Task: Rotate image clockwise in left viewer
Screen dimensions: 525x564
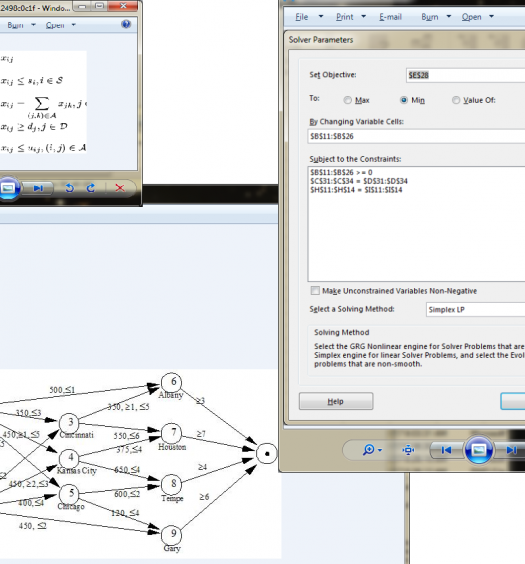Action: [x=91, y=188]
